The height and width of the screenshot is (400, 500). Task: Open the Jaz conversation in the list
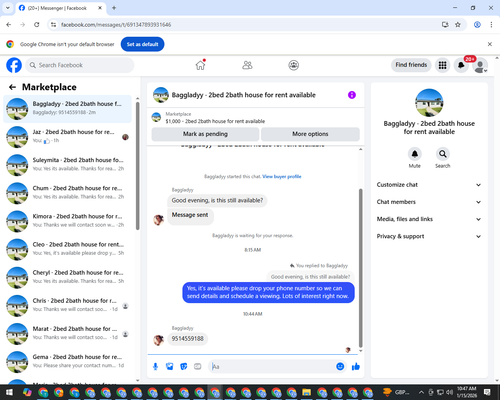[67, 137]
